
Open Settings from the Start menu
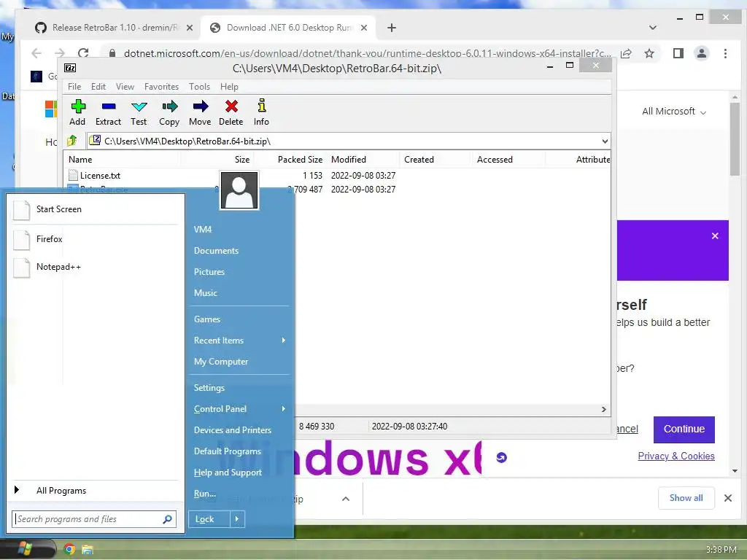[209, 388]
